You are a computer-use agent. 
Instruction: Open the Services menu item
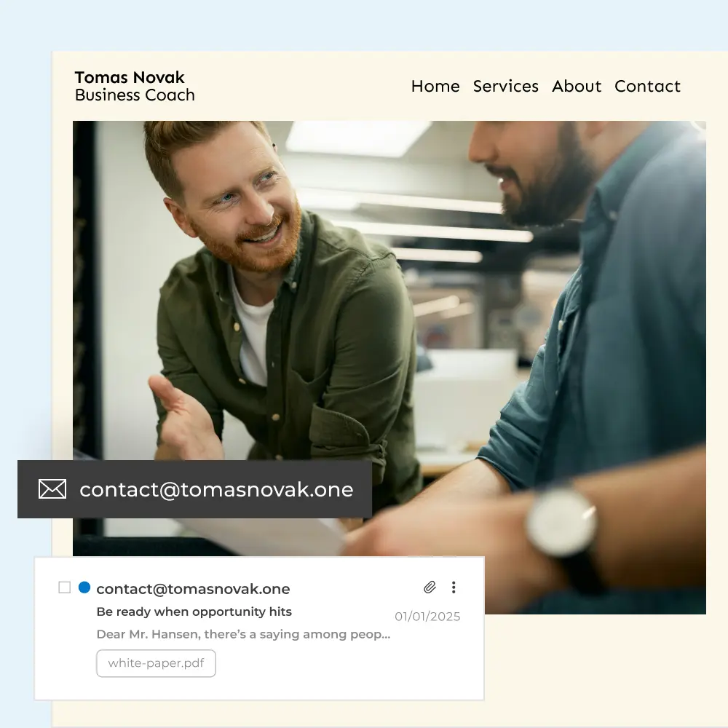[x=506, y=86]
